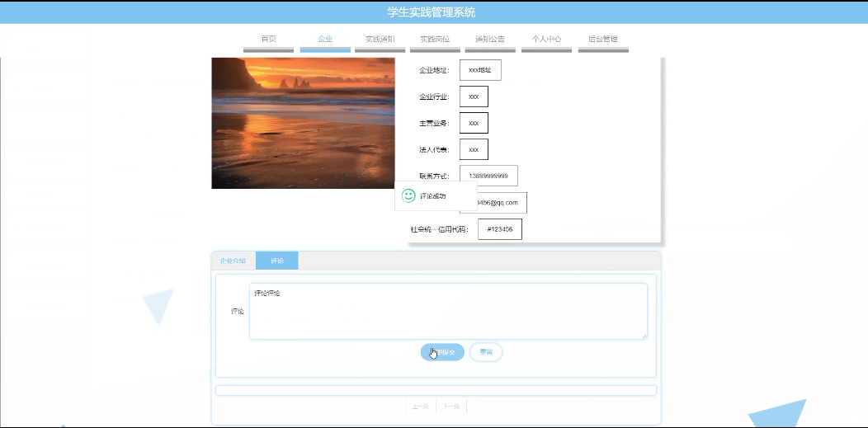Switch to the 企业介绍 tab

coord(233,261)
